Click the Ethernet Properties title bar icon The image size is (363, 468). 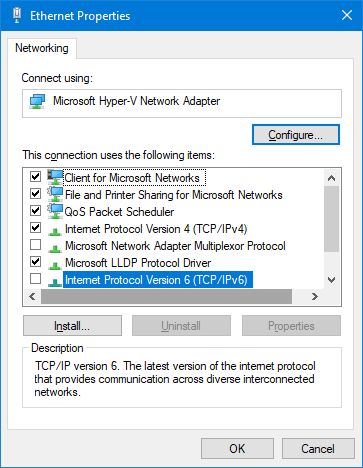point(17,15)
